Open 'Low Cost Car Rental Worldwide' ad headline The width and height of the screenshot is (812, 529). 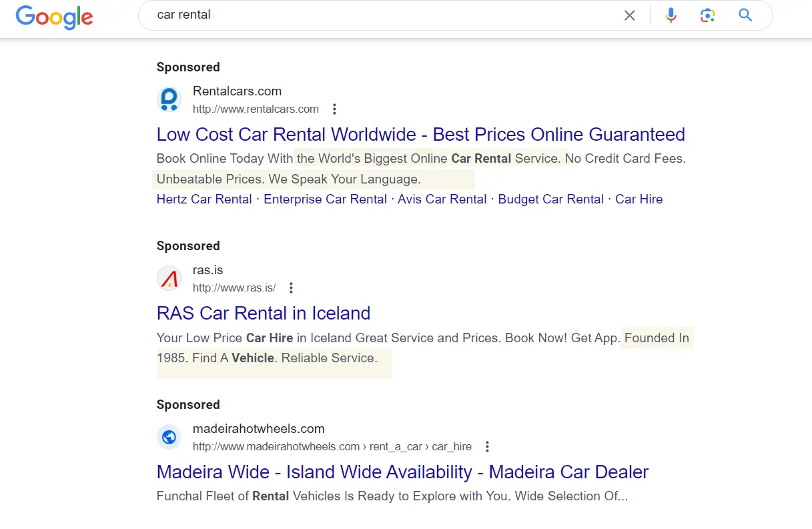pyautogui.click(x=420, y=134)
